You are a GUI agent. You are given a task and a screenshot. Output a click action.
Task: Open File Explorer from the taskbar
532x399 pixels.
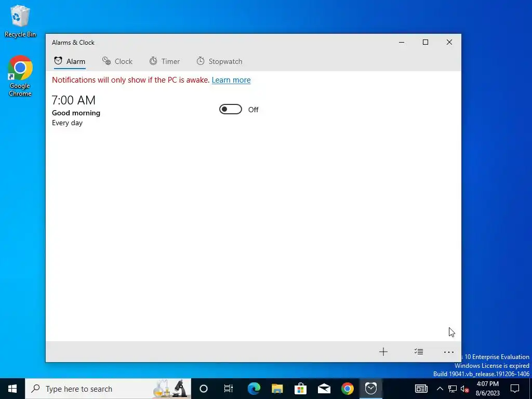coord(277,389)
